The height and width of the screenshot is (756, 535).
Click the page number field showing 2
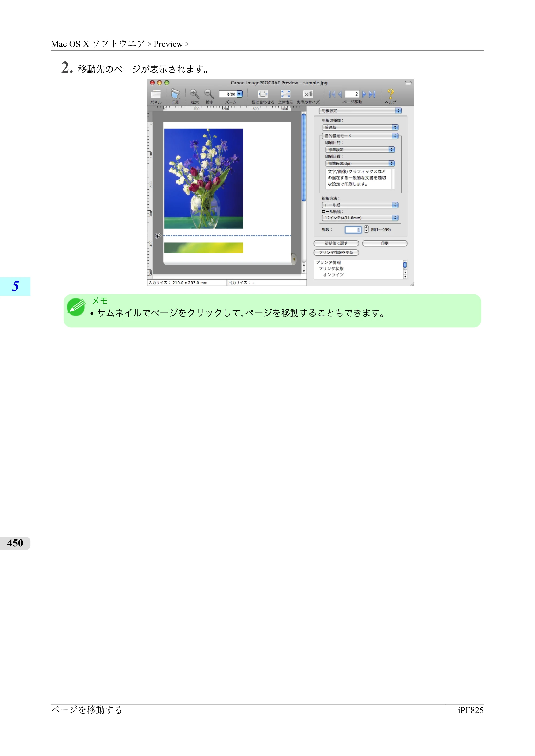(x=352, y=95)
